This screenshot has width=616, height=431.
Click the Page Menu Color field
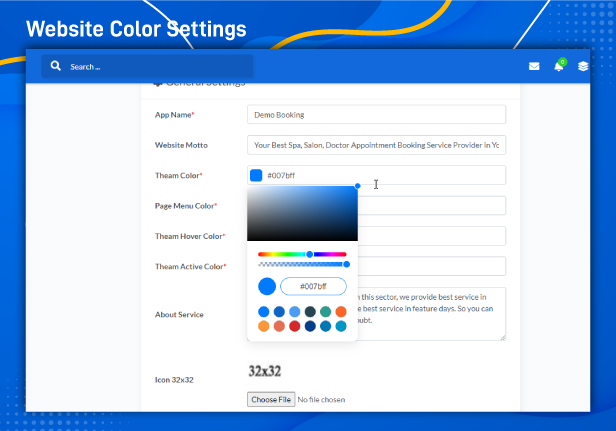point(430,206)
